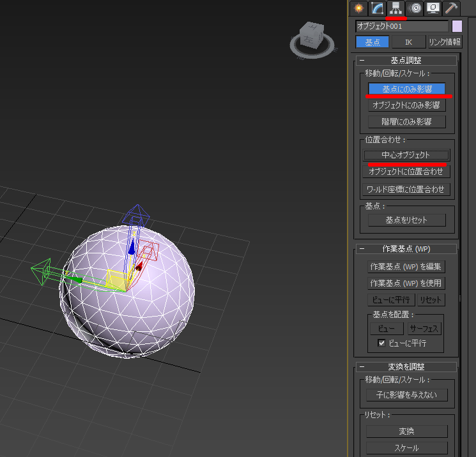This screenshot has width=476, height=457.
Task: Toggle the 基点にのみ影響 button off
Action: pos(406,89)
